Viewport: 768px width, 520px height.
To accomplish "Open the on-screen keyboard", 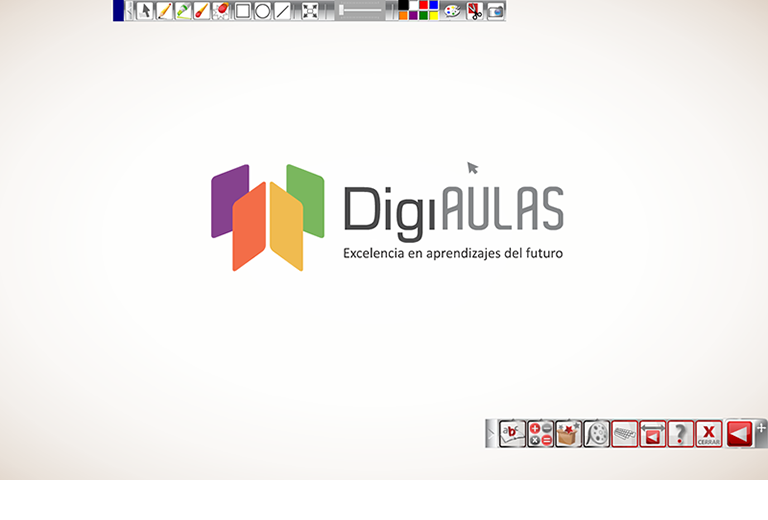I will point(624,433).
